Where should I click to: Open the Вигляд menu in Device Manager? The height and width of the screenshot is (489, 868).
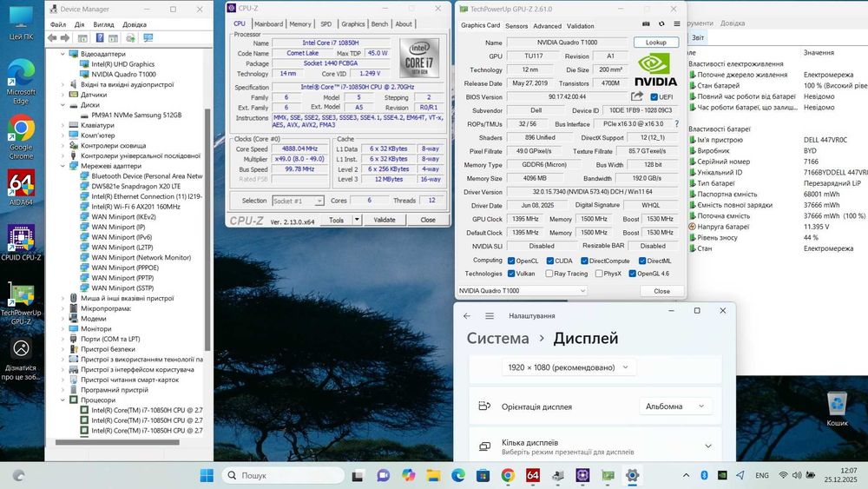click(x=103, y=24)
